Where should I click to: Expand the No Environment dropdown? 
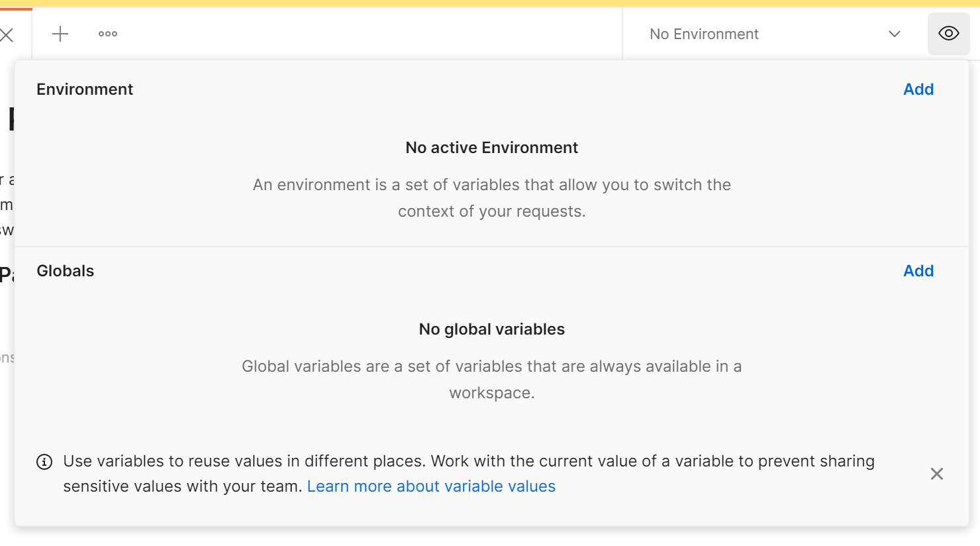[x=775, y=34]
